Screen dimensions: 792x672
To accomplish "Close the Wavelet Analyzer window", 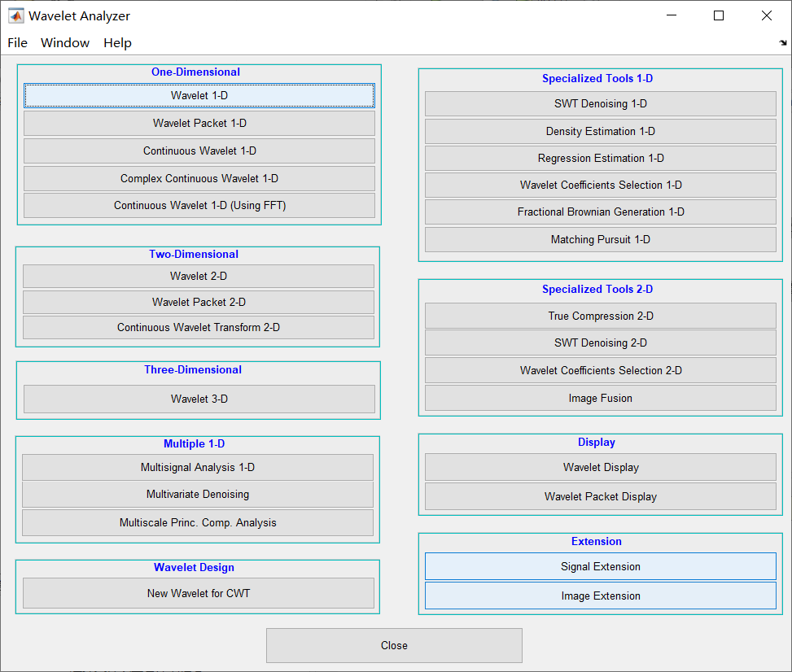I will pos(766,15).
